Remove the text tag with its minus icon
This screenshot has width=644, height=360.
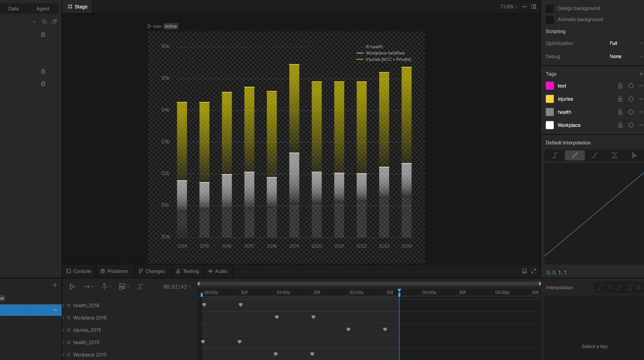pyautogui.click(x=641, y=86)
